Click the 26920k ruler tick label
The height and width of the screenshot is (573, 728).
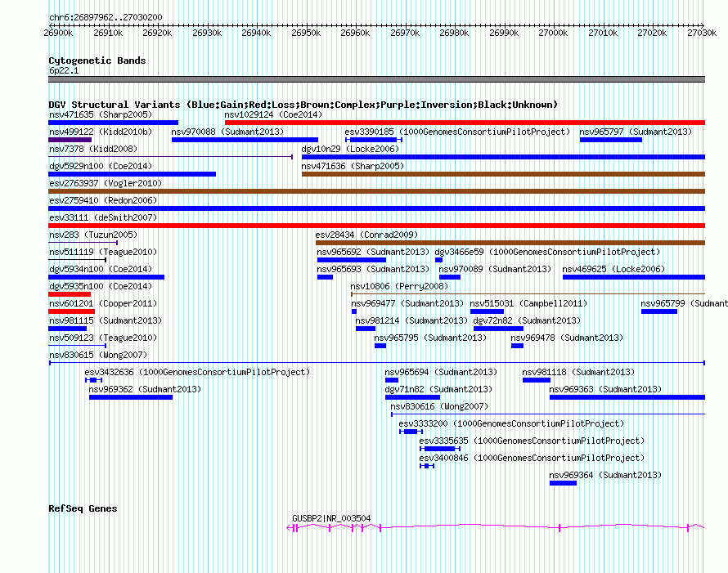click(x=157, y=33)
